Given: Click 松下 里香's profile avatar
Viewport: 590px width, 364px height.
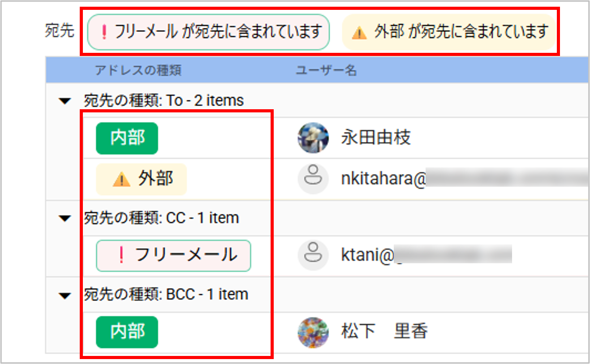Looking at the screenshot, I should click(x=313, y=332).
